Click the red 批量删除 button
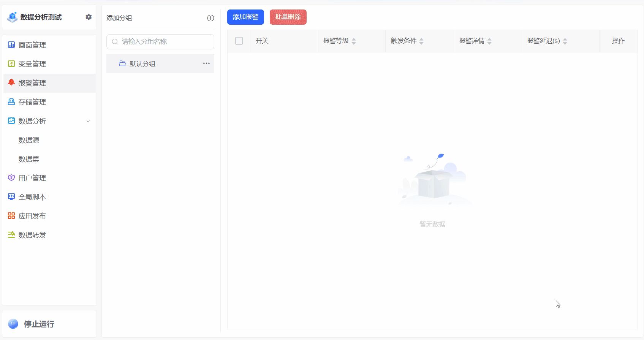This screenshot has width=644, height=340. click(288, 17)
